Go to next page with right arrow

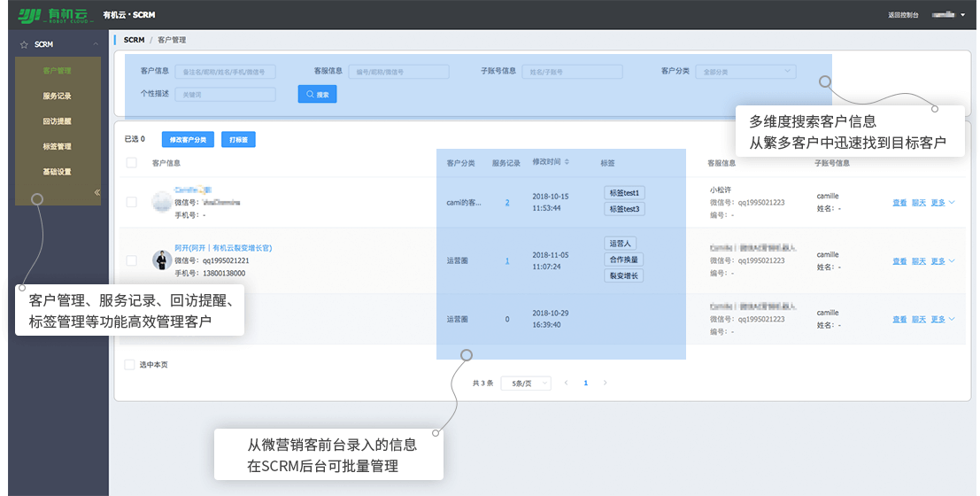605,383
